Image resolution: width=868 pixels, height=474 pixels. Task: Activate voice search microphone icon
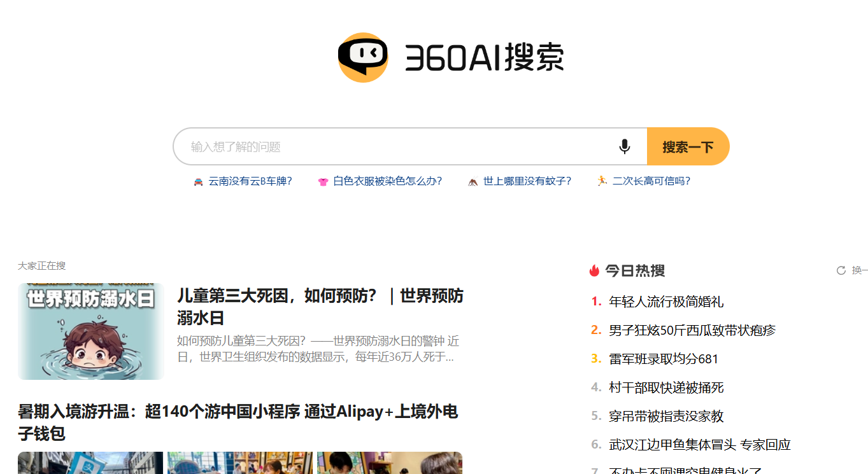coord(624,147)
